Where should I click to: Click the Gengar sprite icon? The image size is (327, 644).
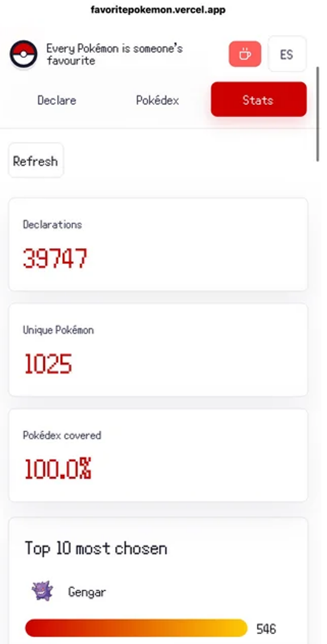[42, 592]
